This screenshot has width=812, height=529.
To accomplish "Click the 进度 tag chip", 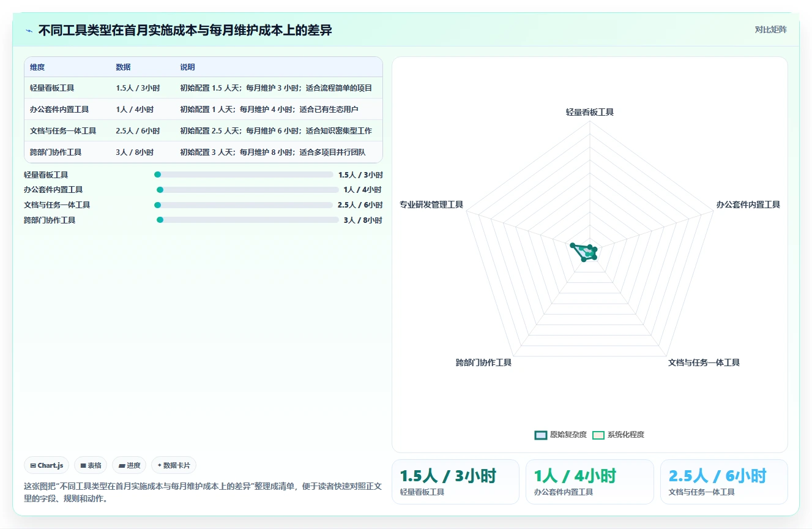I will [x=129, y=465].
